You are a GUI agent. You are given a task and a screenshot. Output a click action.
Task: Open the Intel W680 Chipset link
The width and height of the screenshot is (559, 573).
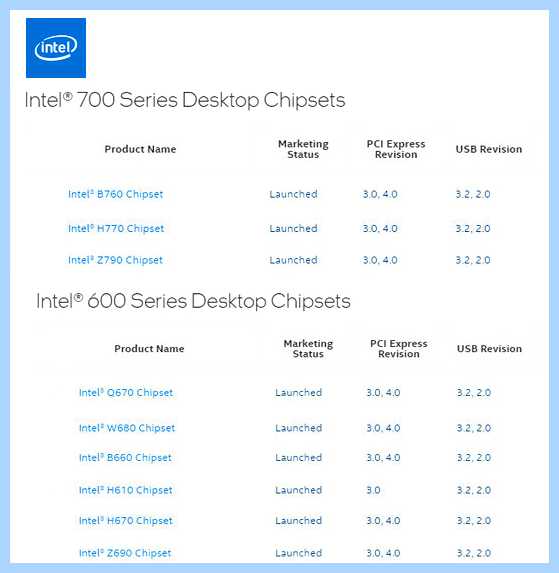tap(127, 428)
